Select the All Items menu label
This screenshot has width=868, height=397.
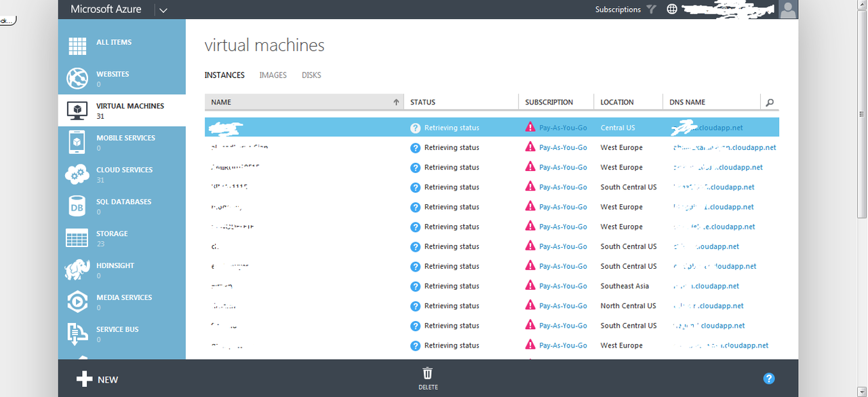(114, 42)
